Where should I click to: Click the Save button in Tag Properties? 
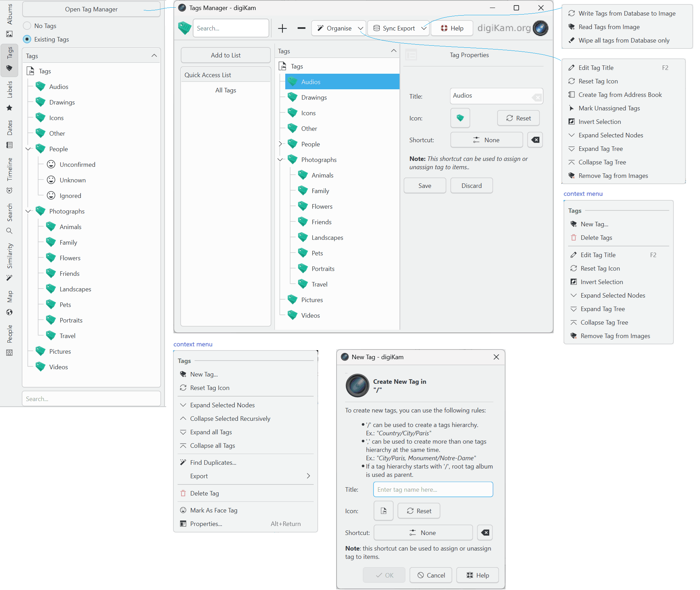tap(424, 186)
